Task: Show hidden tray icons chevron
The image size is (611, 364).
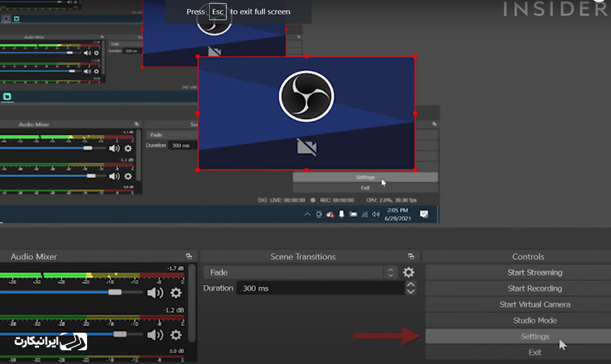Action: tap(308, 214)
